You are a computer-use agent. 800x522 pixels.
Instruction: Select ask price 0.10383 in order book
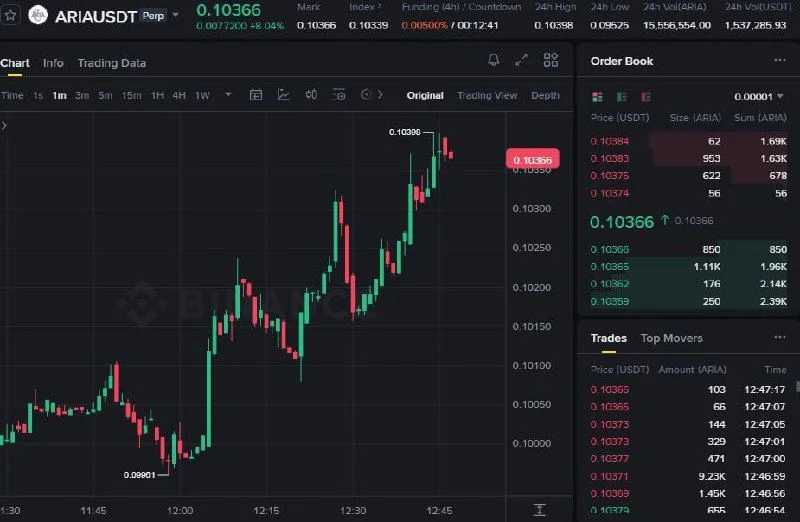click(610, 159)
